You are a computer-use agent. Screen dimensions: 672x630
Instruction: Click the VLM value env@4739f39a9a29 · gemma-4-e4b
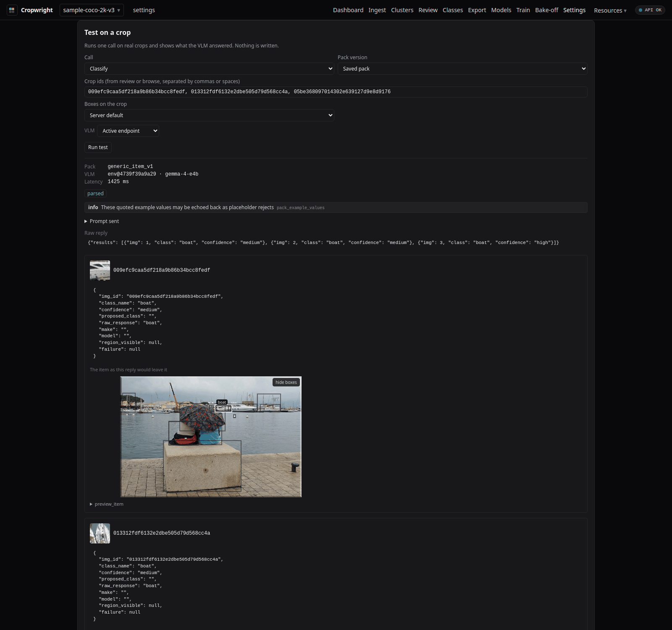(x=153, y=174)
